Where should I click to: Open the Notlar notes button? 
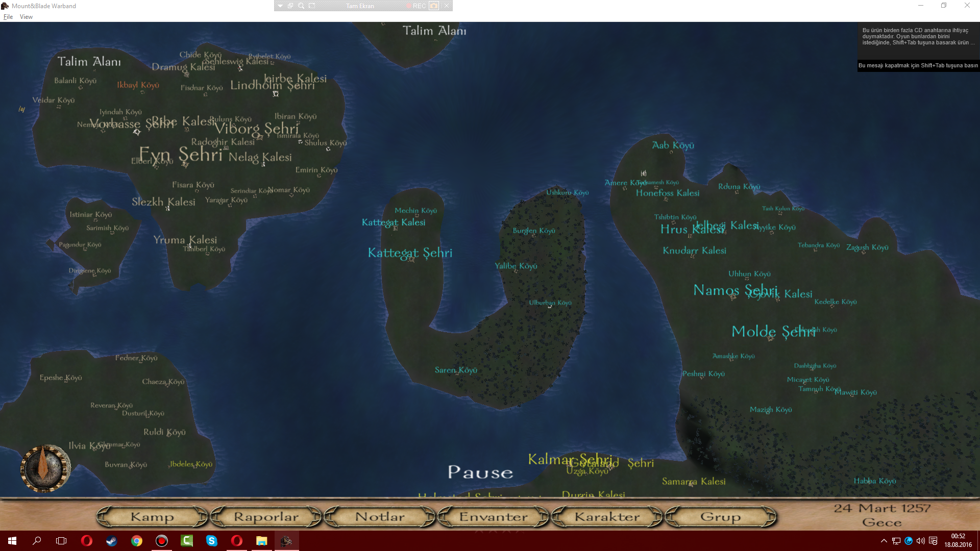[x=380, y=517]
